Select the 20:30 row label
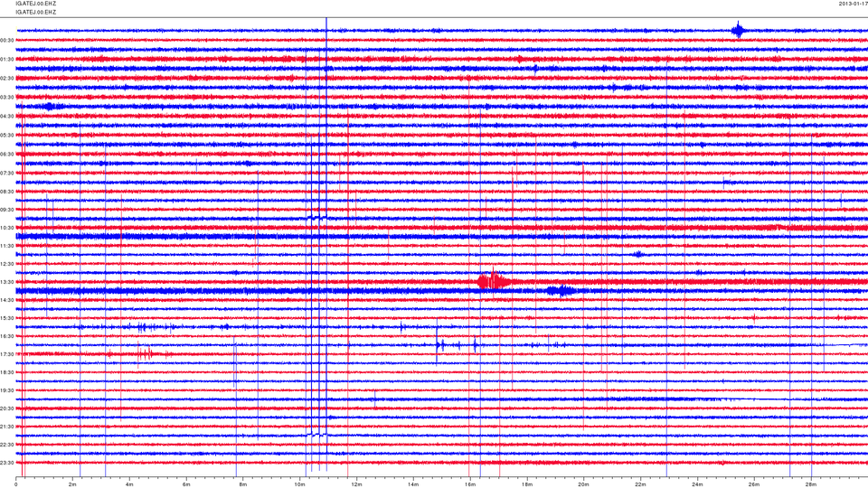The image size is (868, 488). pos(6,408)
